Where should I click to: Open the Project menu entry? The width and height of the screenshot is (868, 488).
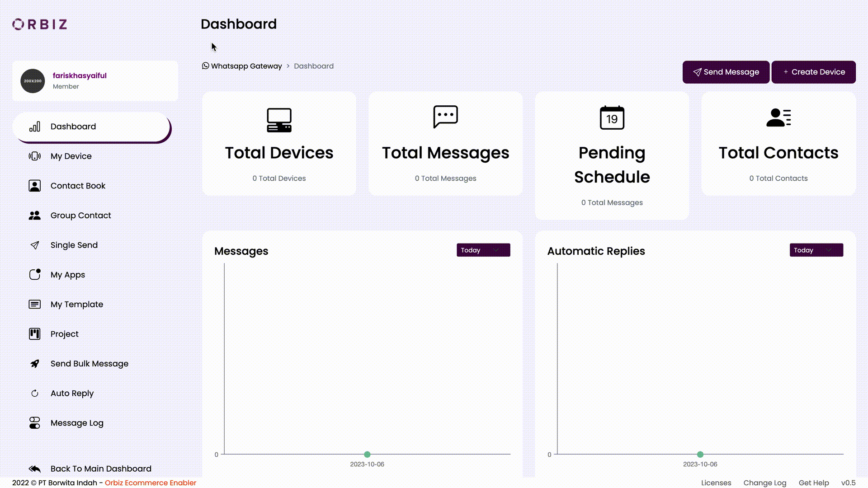(x=64, y=333)
